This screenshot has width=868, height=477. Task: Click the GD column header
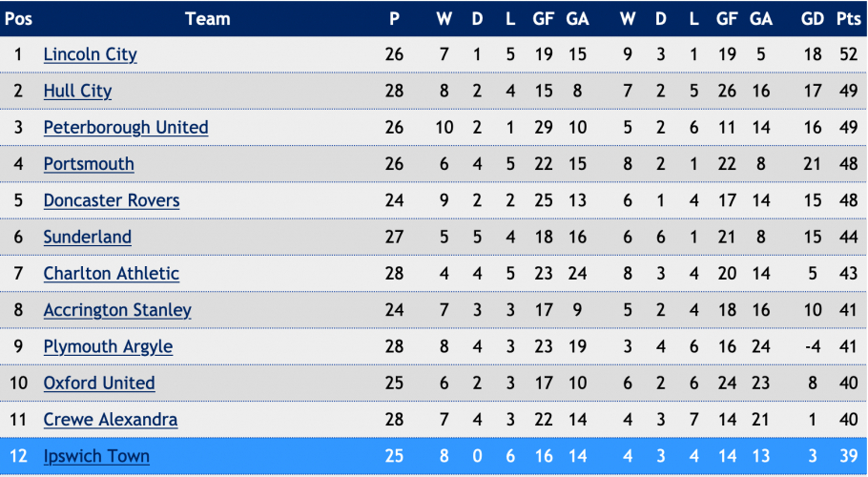tap(812, 19)
